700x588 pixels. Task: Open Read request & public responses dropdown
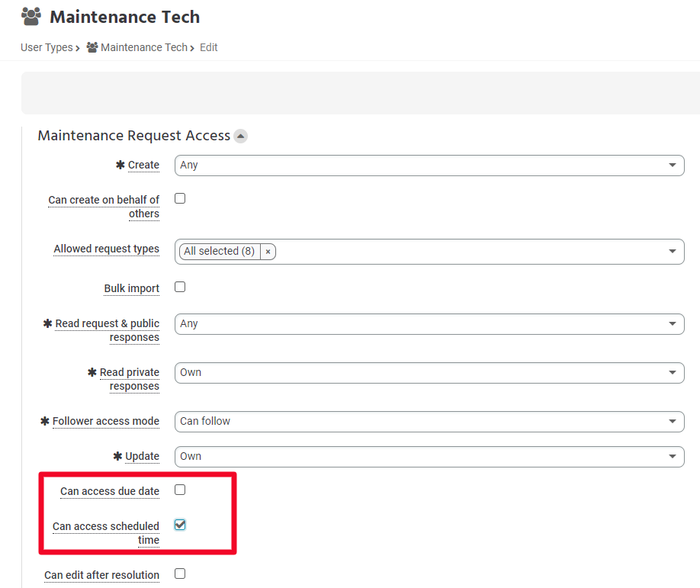429,323
